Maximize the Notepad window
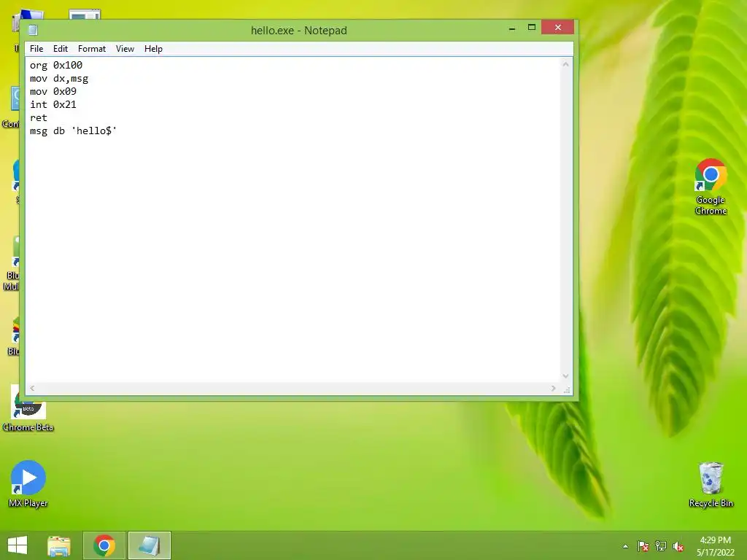The width and height of the screenshot is (747, 560). click(532, 28)
